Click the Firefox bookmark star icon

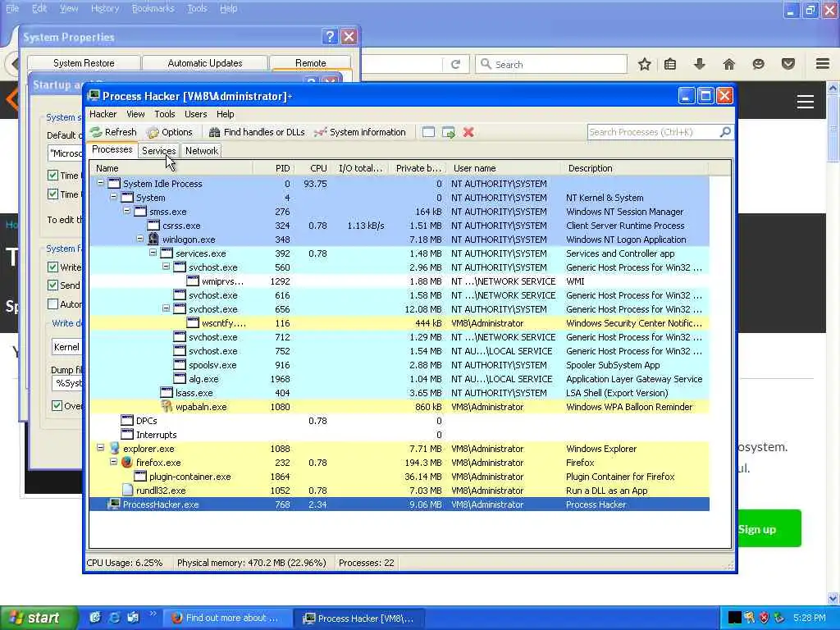coord(645,64)
